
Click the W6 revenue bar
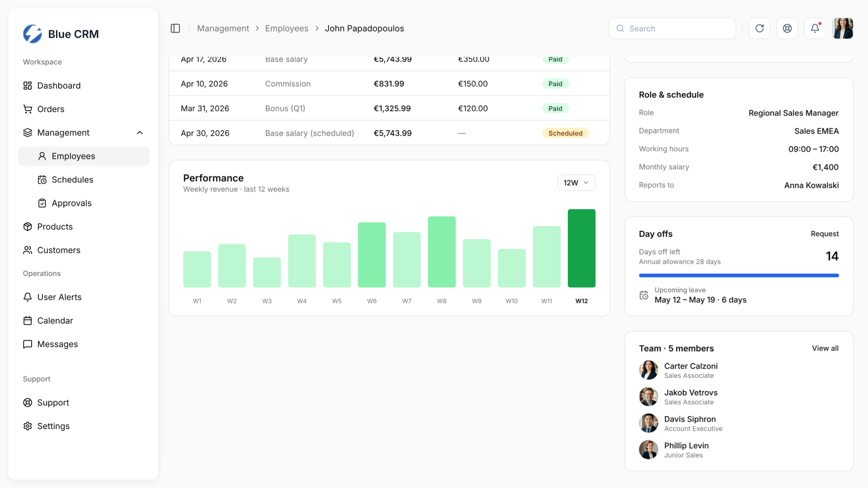point(372,255)
